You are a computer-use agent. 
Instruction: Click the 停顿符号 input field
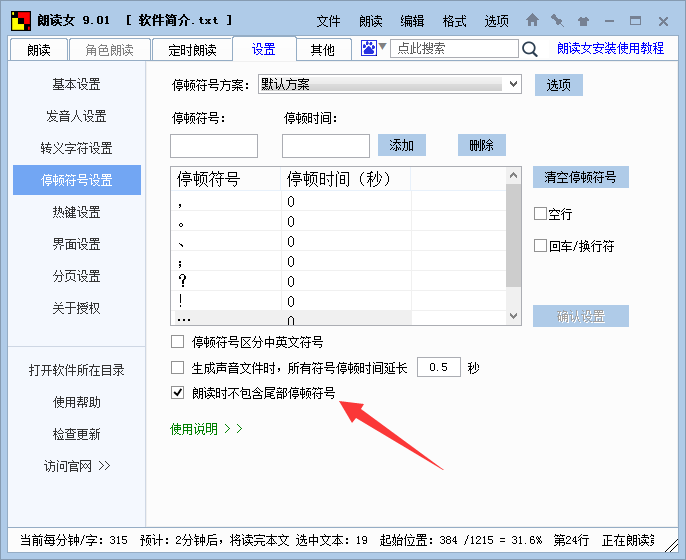(214, 146)
